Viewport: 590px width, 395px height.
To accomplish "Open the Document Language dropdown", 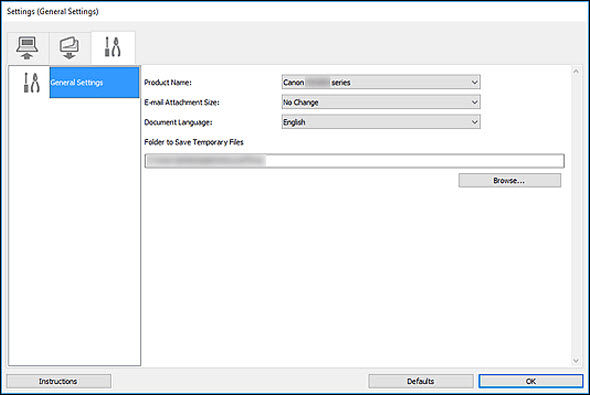I will [x=381, y=122].
